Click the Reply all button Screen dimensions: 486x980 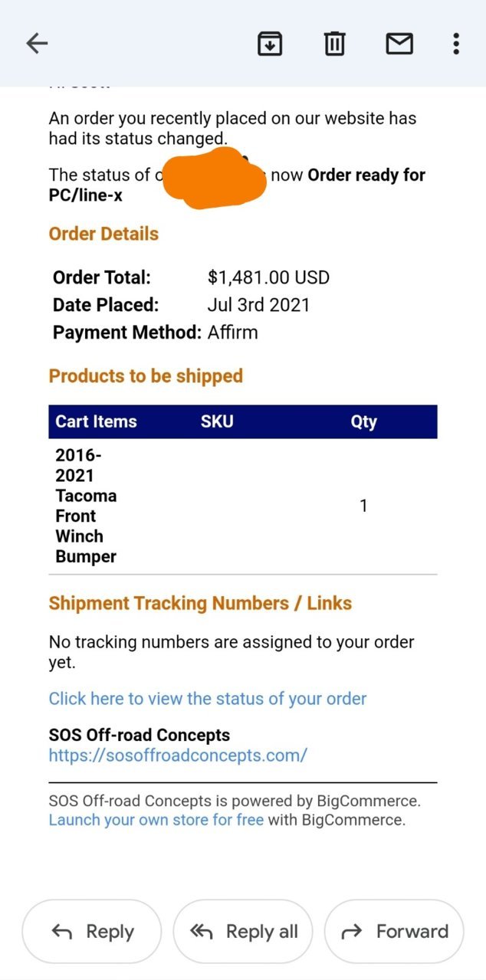pos(243,931)
